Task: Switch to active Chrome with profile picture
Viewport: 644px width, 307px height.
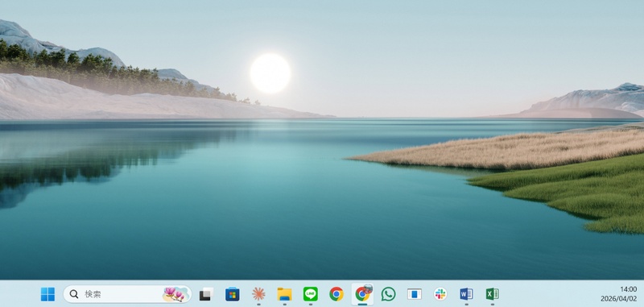Action: [x=363, y=294]
